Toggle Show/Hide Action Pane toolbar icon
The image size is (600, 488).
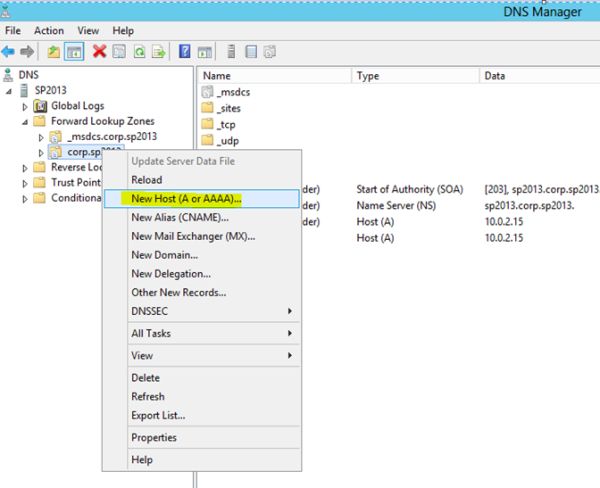205,52
